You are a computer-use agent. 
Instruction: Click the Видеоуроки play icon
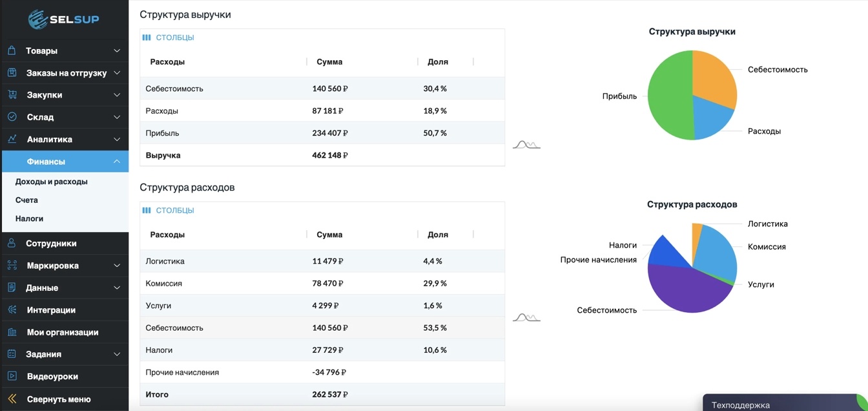click(x=12, y=376)
